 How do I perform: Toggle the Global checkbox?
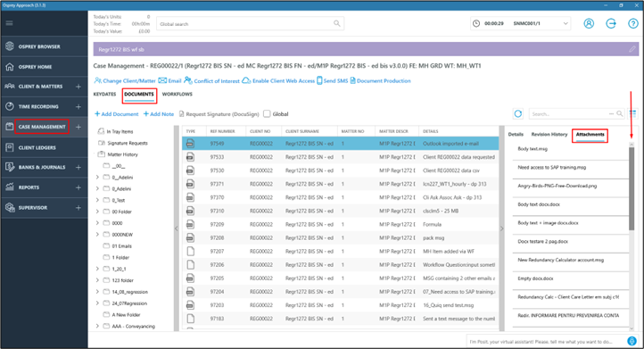(267, 113)
